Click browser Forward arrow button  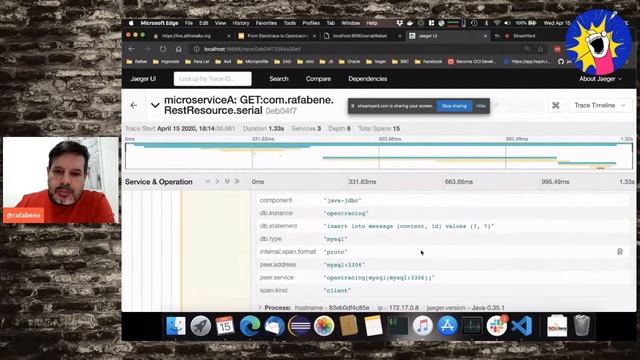coord(147,49)
